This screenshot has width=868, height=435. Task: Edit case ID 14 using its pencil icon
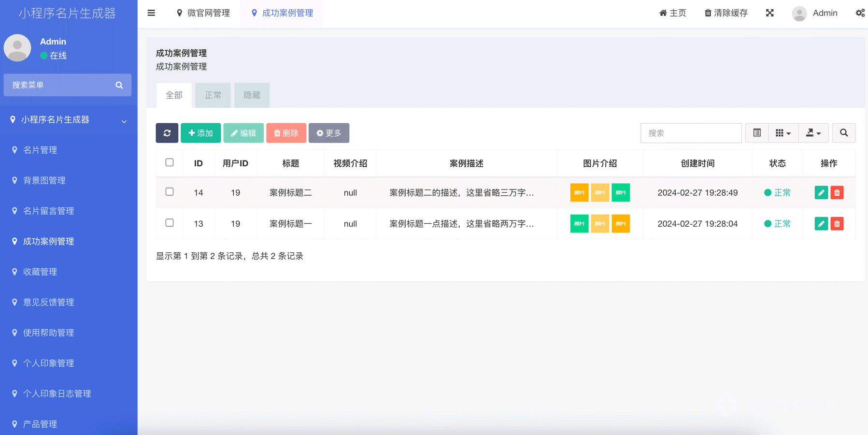[x=821, y=192]
